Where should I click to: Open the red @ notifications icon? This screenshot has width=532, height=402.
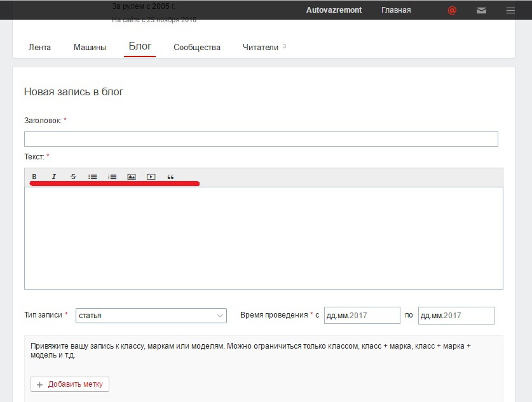tap(452, 11)
